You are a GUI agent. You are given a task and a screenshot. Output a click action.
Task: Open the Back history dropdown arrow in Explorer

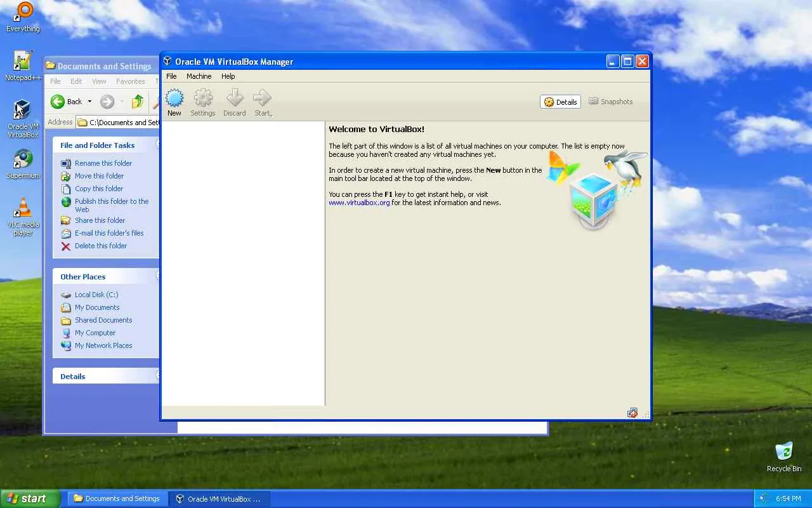tap(89, 102)
